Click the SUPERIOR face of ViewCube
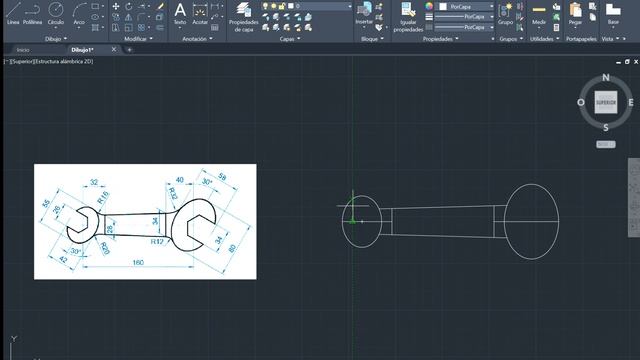The height and width of the screenshot is (360, 640). coord(606,102)
